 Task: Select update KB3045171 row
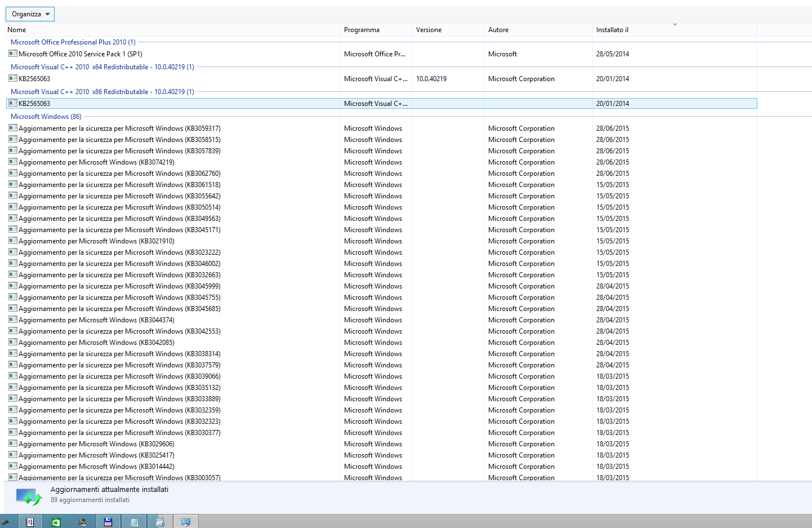point(381,230)
